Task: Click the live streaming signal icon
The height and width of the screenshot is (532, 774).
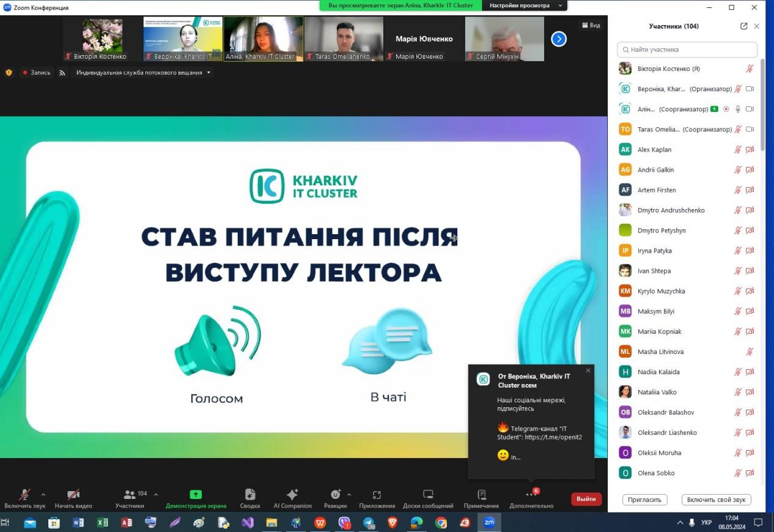Action: tap(62, 72)
